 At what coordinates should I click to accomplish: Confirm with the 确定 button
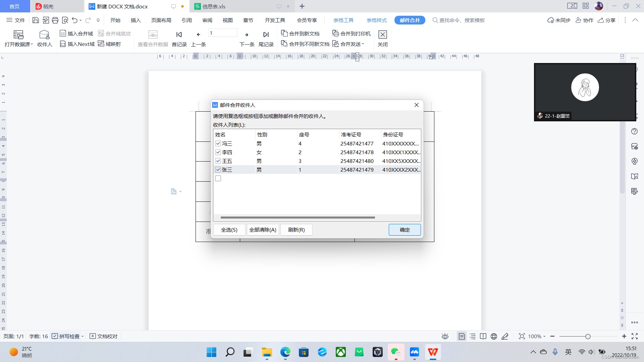click(405, 230)
